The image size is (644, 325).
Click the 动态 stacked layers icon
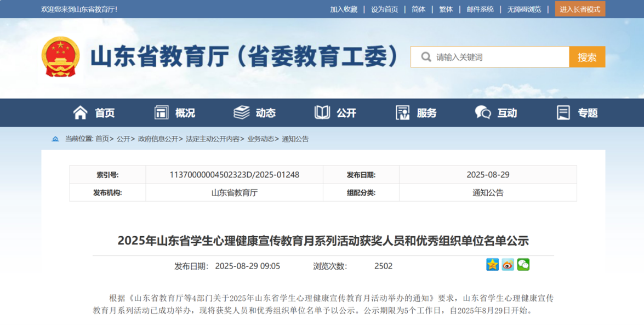point(242,112)
